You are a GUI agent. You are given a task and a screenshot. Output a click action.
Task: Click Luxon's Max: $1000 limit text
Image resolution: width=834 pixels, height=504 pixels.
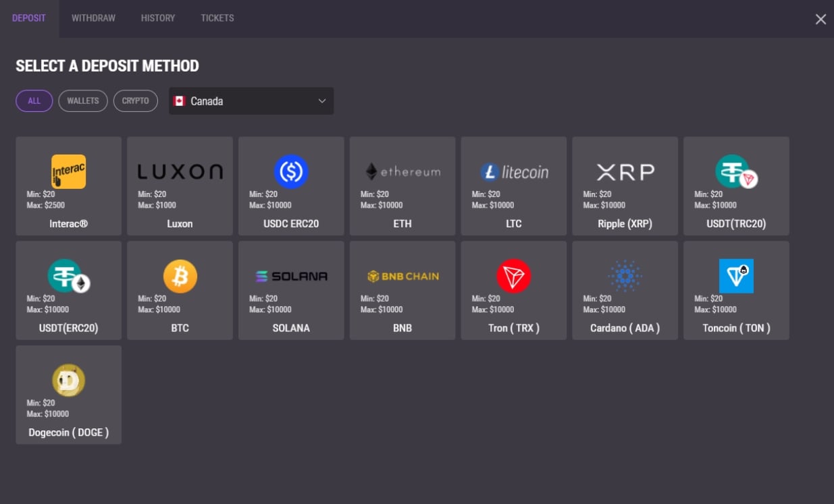(157, 205)
